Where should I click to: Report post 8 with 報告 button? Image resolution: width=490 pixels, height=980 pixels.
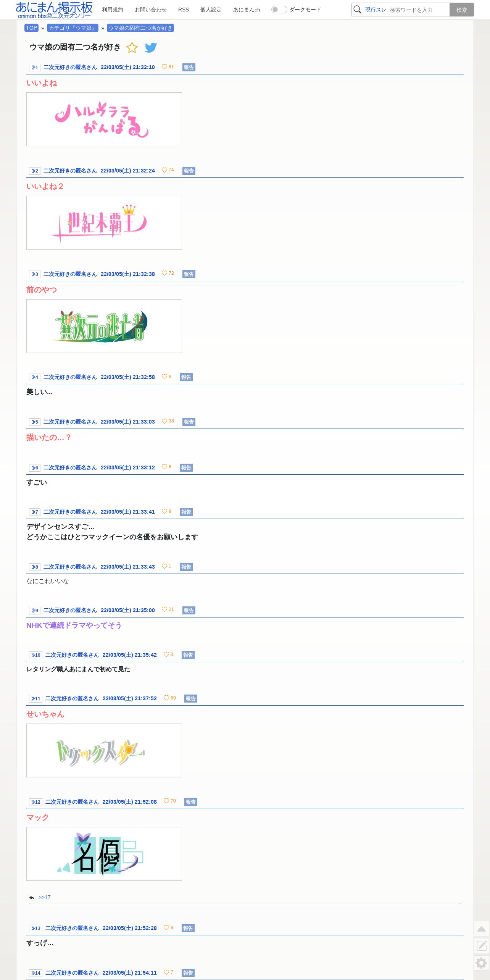186,567
